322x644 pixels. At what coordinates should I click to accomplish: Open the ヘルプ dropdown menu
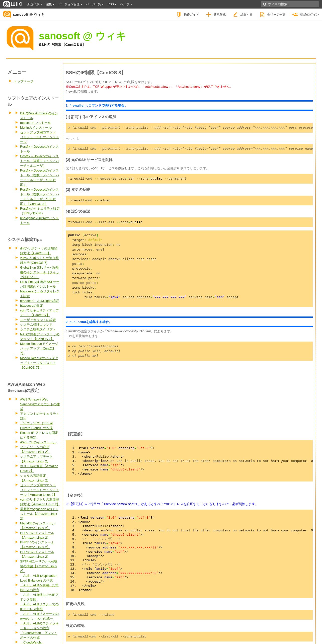pos(126,4)
